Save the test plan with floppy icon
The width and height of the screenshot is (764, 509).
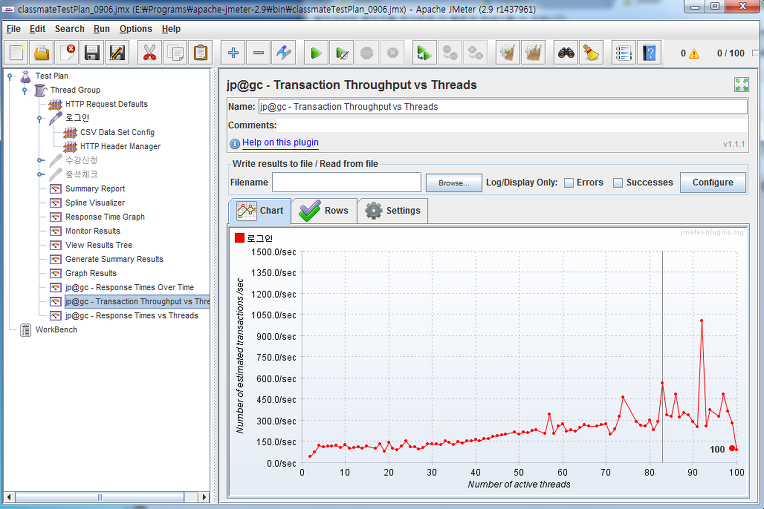(92, 53)
